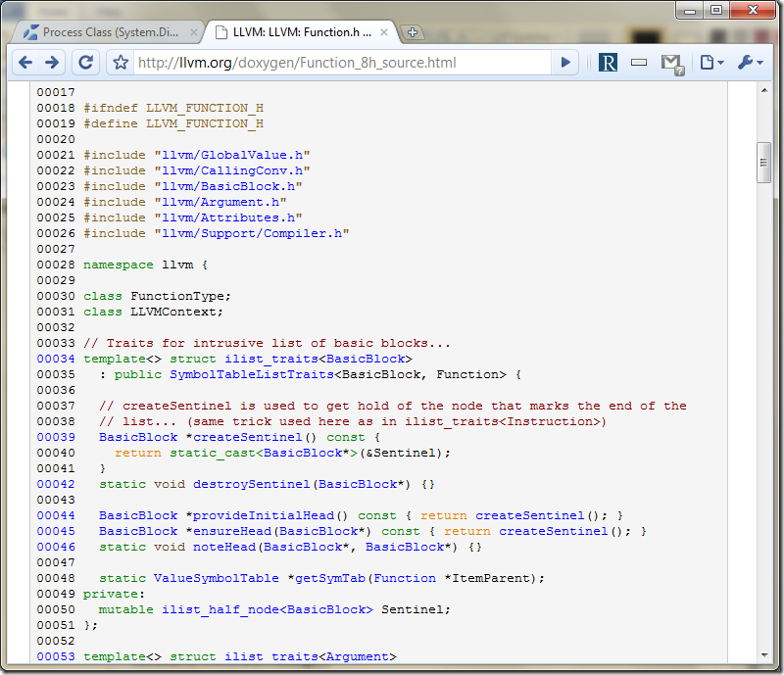Click the Go arrow in the address bar
This screenshot has height=675, width=784.
(565, 63)
